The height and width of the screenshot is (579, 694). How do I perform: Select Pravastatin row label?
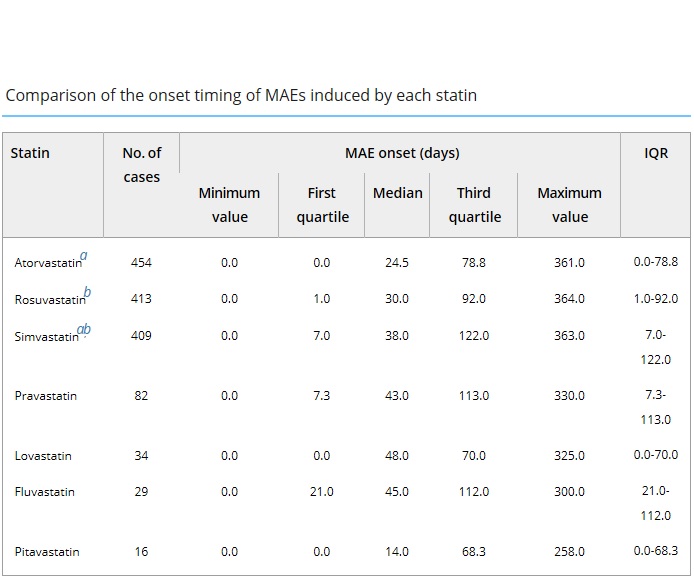point(46,396)
